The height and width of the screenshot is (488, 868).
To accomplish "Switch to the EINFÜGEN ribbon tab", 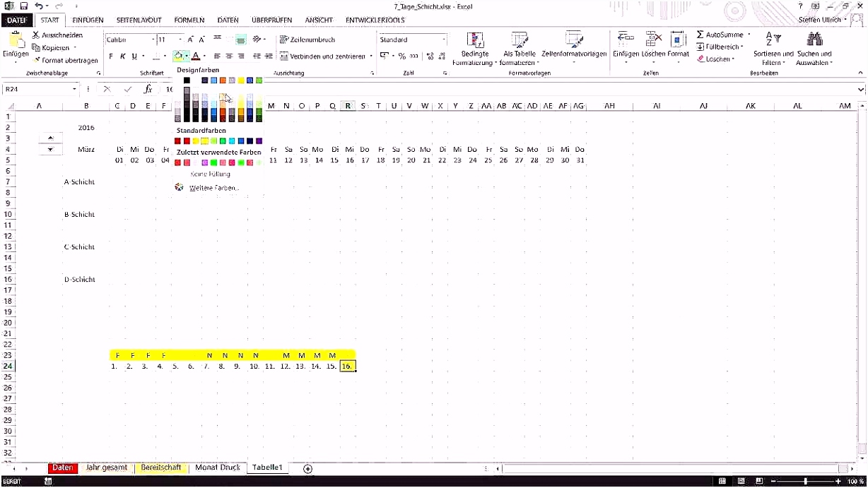I will tap(88, 20).
